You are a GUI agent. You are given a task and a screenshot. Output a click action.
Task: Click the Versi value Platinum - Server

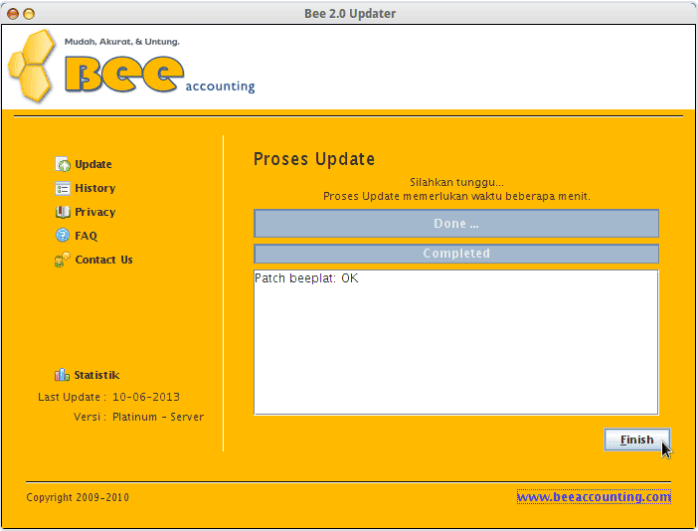[x=158, y=417]
